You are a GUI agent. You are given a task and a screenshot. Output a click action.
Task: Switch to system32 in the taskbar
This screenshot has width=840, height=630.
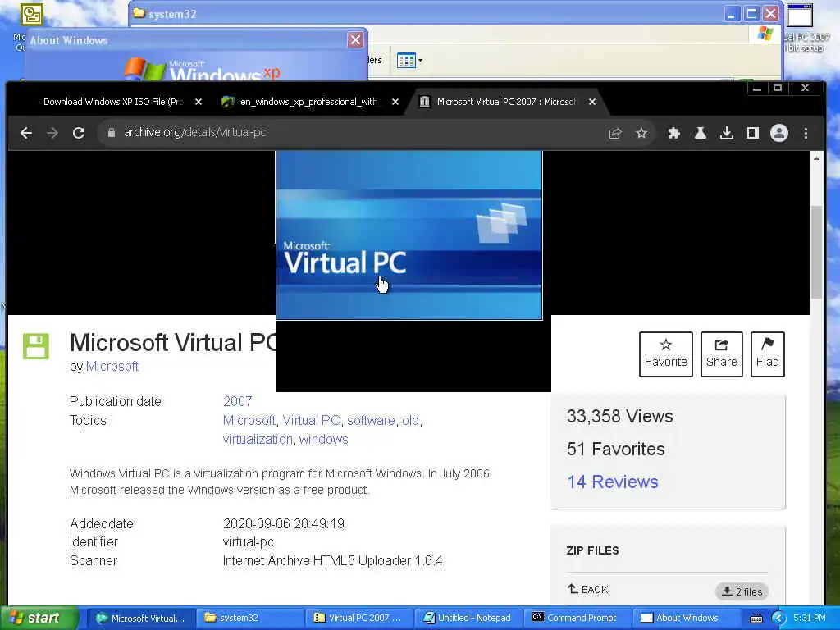click(x=249, y=619)
